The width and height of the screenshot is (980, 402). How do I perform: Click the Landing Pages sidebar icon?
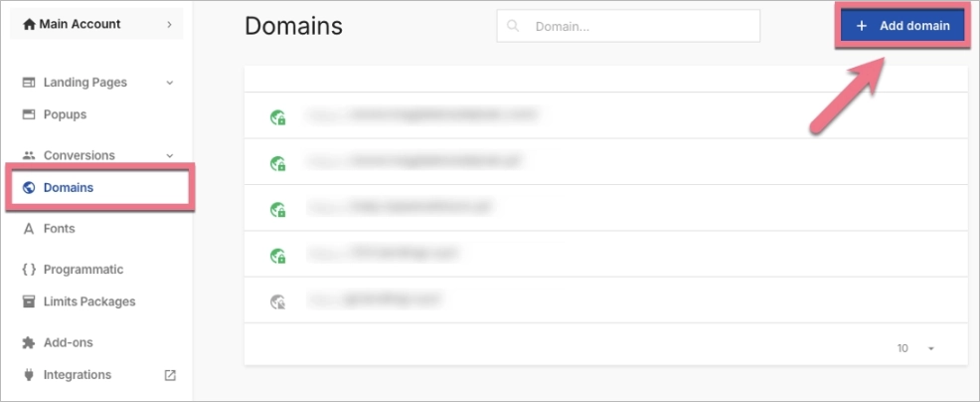pyautogui.click(x=29, y=83)
